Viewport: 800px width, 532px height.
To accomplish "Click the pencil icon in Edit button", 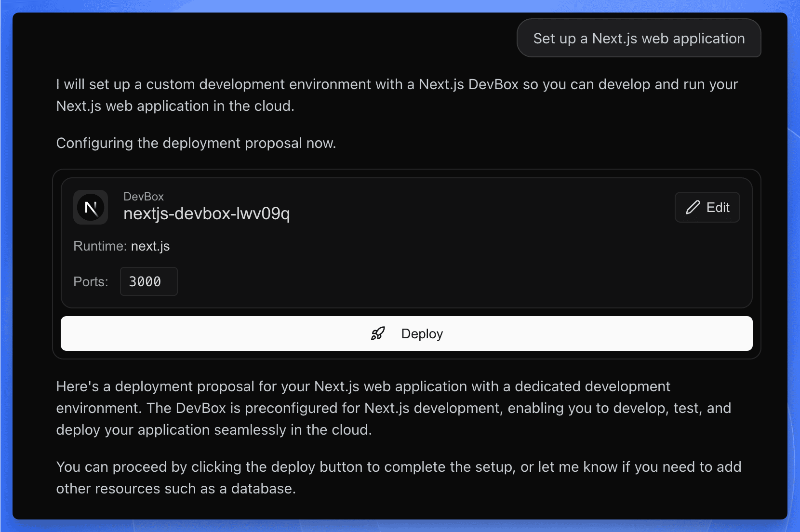I will click(x=693, y=207).
